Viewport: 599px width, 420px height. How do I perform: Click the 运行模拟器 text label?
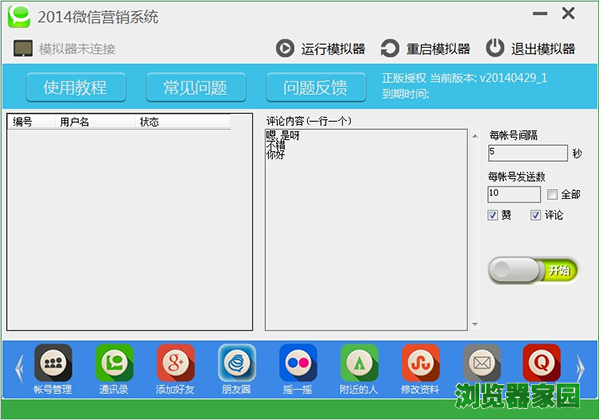click(333, 49)
